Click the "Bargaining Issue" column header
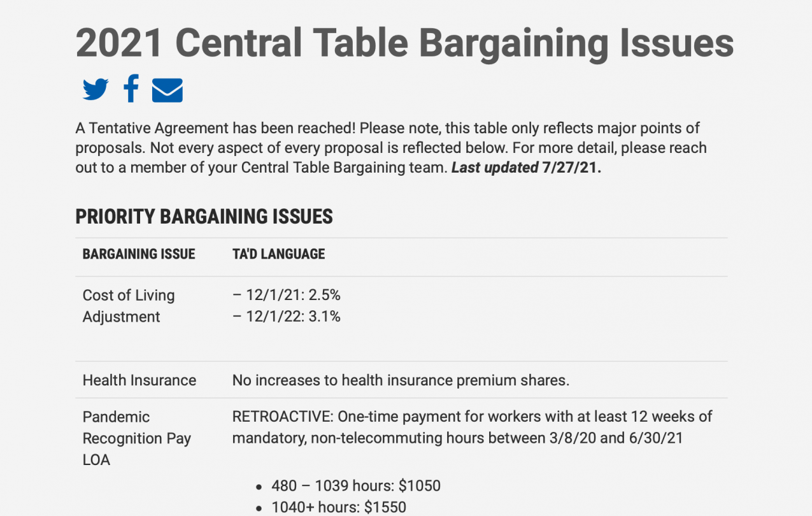Viewport: 812px width, 516px height. coord(139,254)
